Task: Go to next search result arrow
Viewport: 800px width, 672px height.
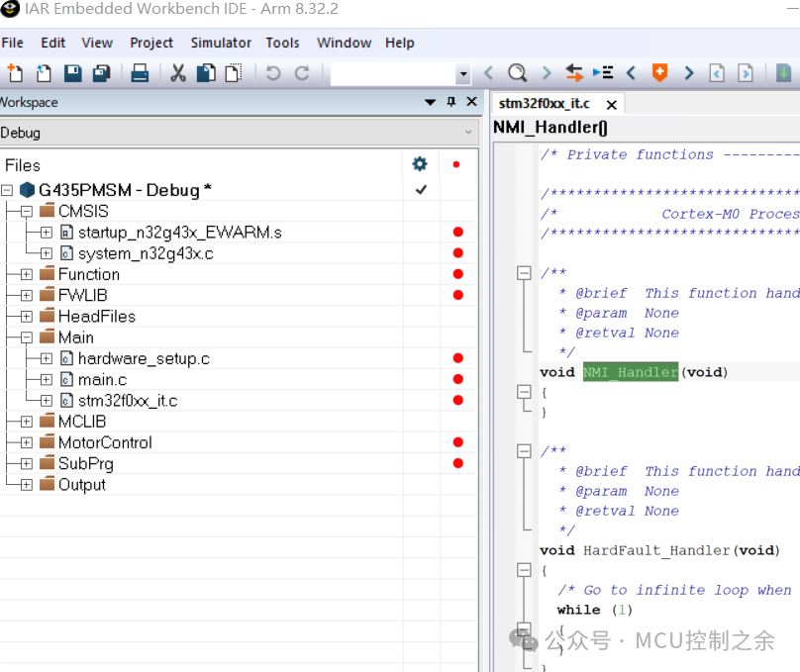Action: click(547, 73)
